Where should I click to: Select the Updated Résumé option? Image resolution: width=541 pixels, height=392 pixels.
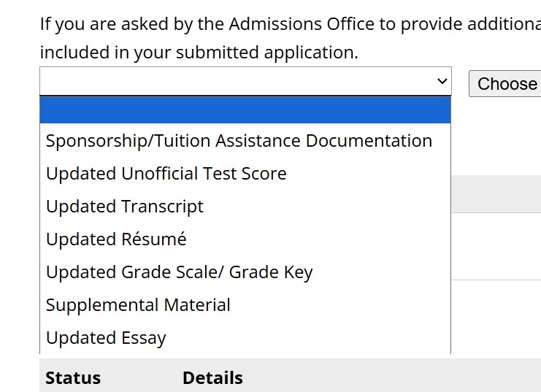[x=116, y=239]
